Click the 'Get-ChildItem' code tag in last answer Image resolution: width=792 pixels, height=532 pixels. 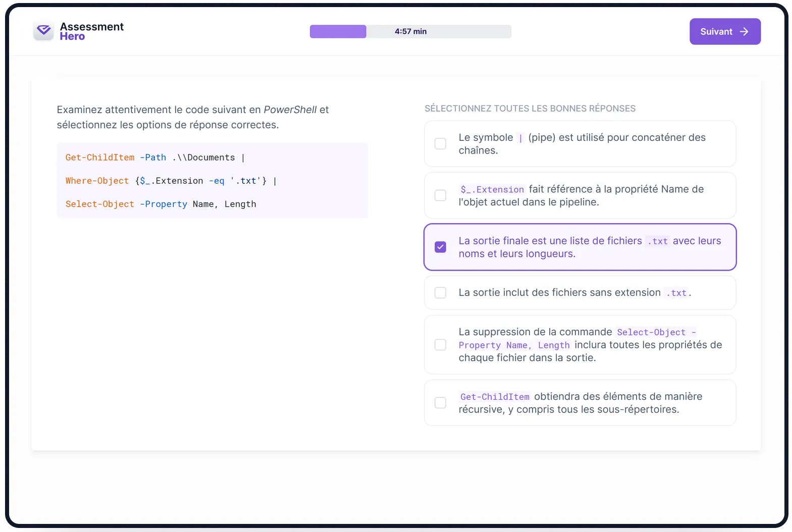point(495,397)
